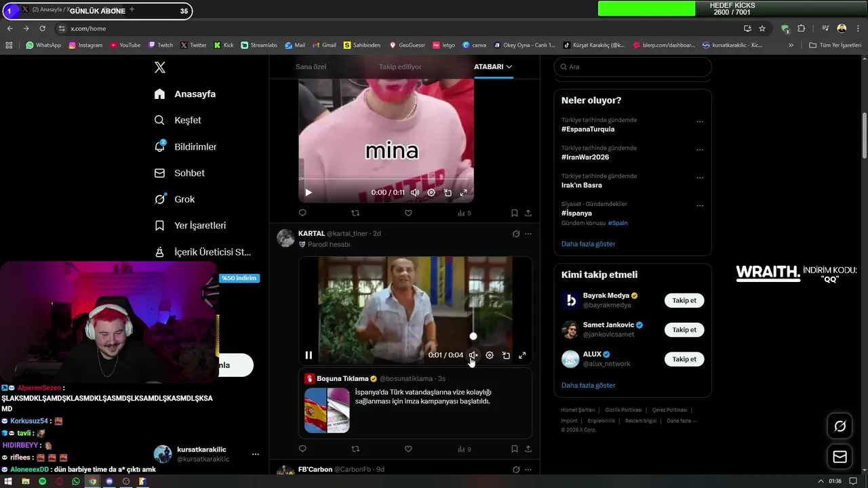Follow ALUX
This screenshot has width=868, height=488.
click(684, 359)
